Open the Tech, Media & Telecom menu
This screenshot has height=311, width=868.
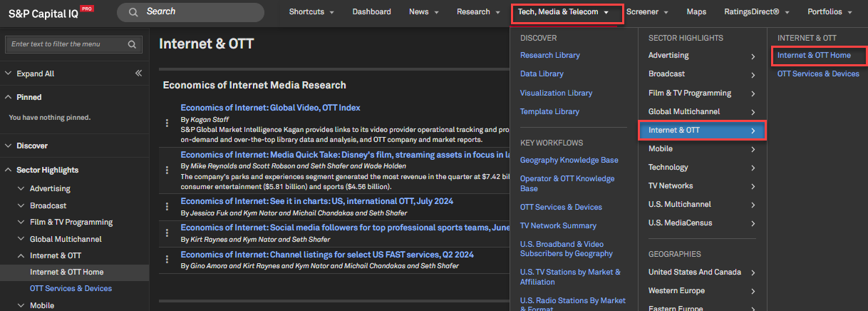pyautogui.click(x=562, y=12)
